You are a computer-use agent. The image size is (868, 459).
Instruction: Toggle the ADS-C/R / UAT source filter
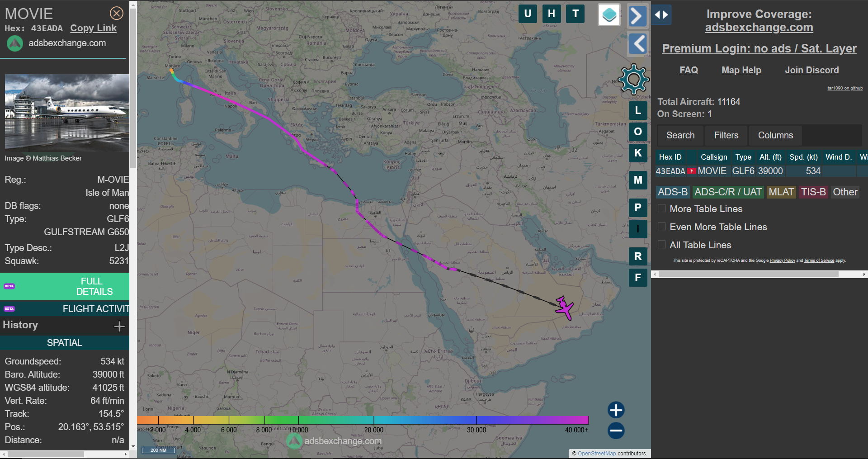[x=728, y=192]
